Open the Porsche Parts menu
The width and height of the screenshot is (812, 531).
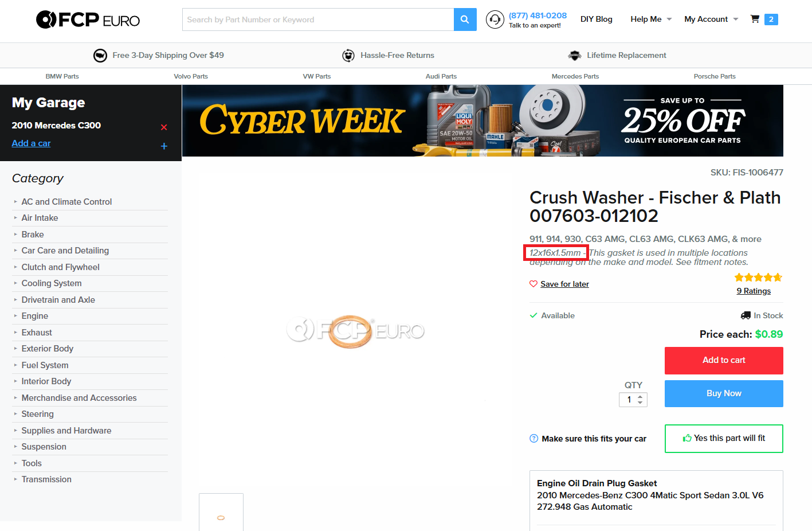point(714,76)
